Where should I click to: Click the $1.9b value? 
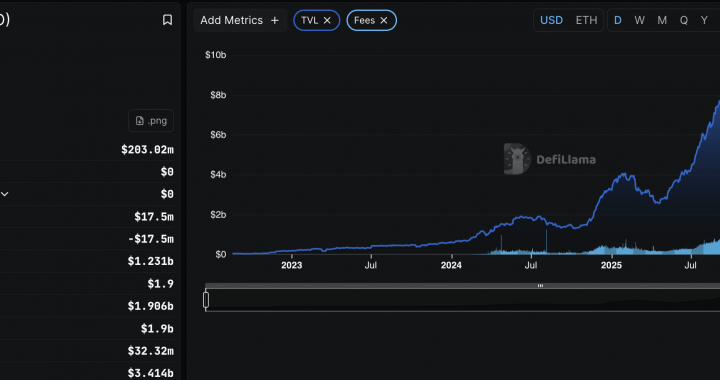(157, 329)
